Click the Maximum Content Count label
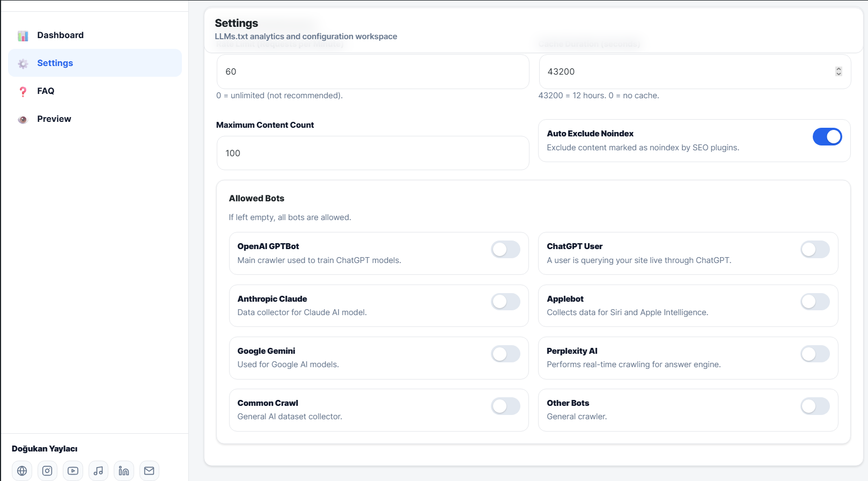The height and width of the screenshot is (481, 868). [265, 125]
